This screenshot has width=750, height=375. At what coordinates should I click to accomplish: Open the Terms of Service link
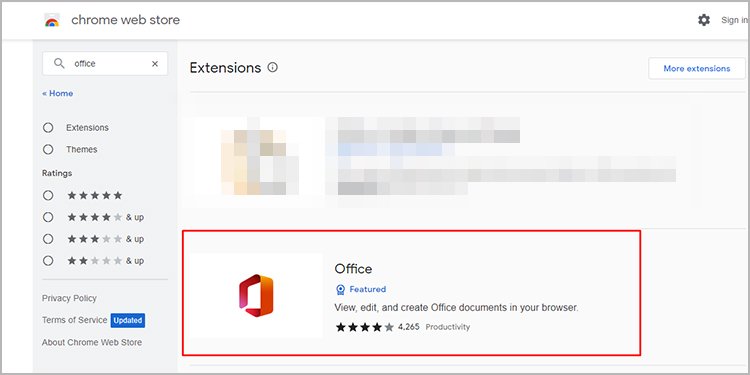(x=75, y=320)
